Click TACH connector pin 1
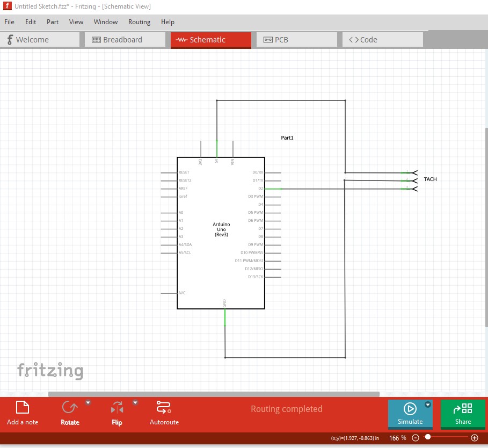Image resolution: width=488 pixels, height=448 pixels. (409, 172)
